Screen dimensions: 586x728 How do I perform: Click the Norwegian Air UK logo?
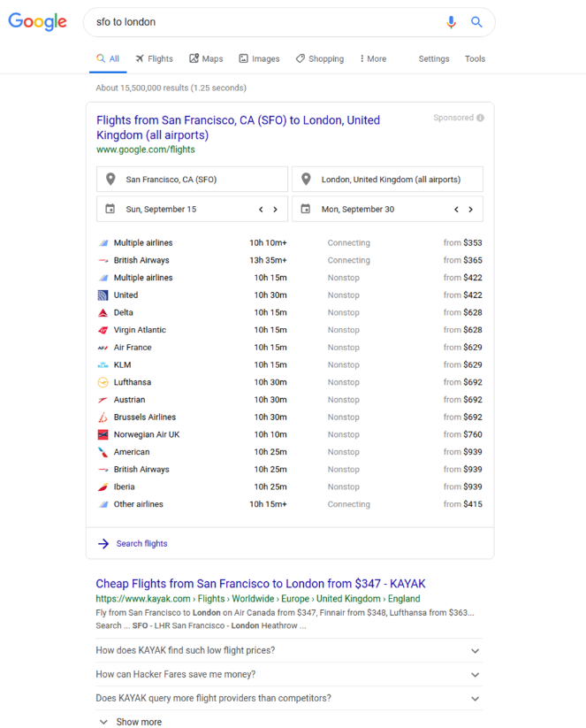(x=103, y=434)
